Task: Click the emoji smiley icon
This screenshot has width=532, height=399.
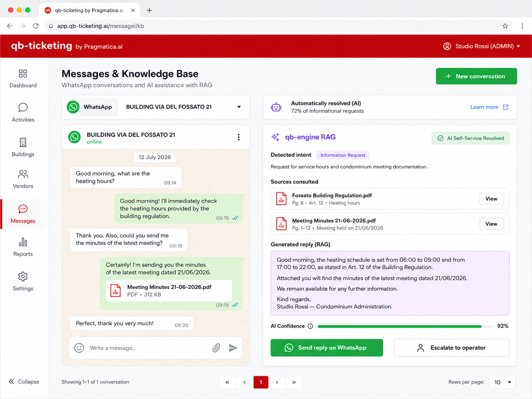Action: click(79, 348)
